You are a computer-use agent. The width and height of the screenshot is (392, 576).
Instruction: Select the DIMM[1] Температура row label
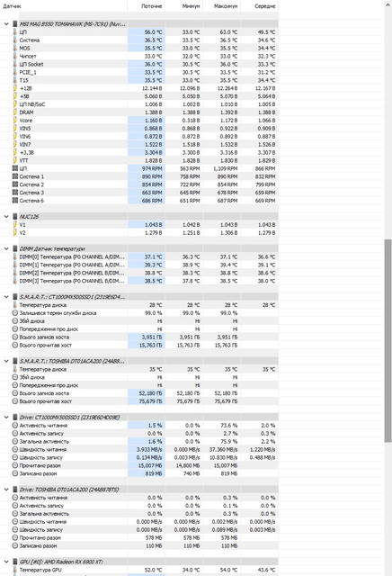click(72, 265)
